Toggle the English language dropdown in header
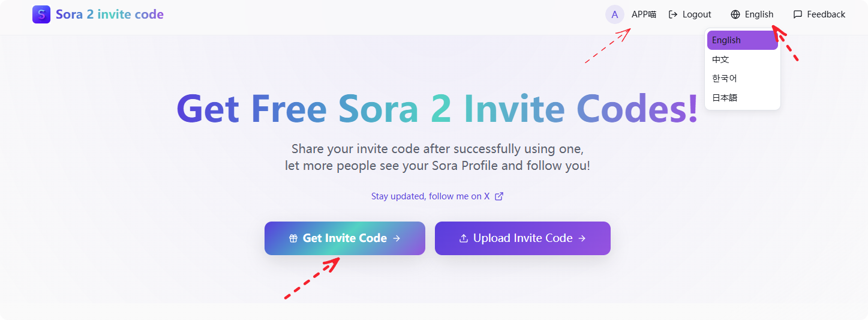868x320 pixels. (x=752, y=14)
